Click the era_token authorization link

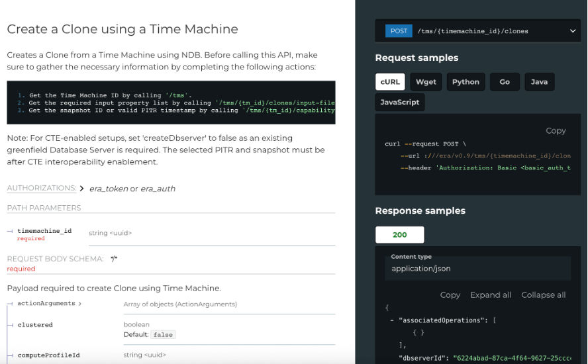pyautogui.click(x=108, y=189)
